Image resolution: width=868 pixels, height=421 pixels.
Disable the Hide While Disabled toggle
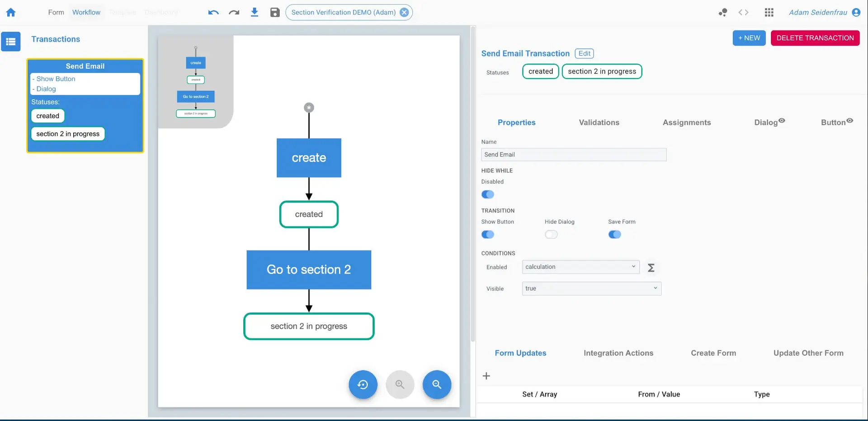(x=487, y=194)
